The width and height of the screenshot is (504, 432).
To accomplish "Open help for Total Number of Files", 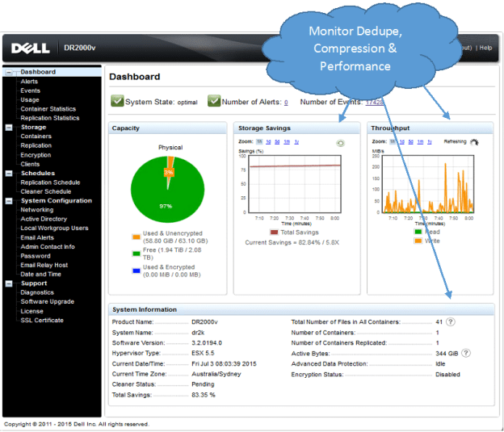I will [x=451, y=321].
